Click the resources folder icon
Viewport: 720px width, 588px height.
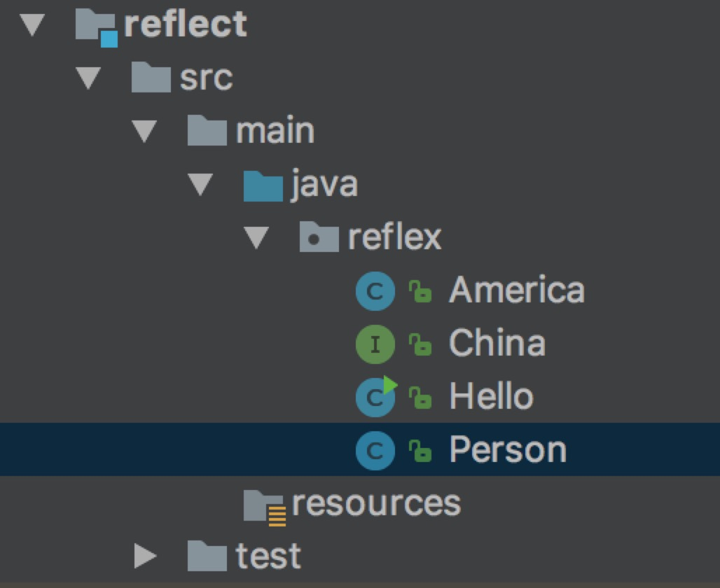pos(264,505)
